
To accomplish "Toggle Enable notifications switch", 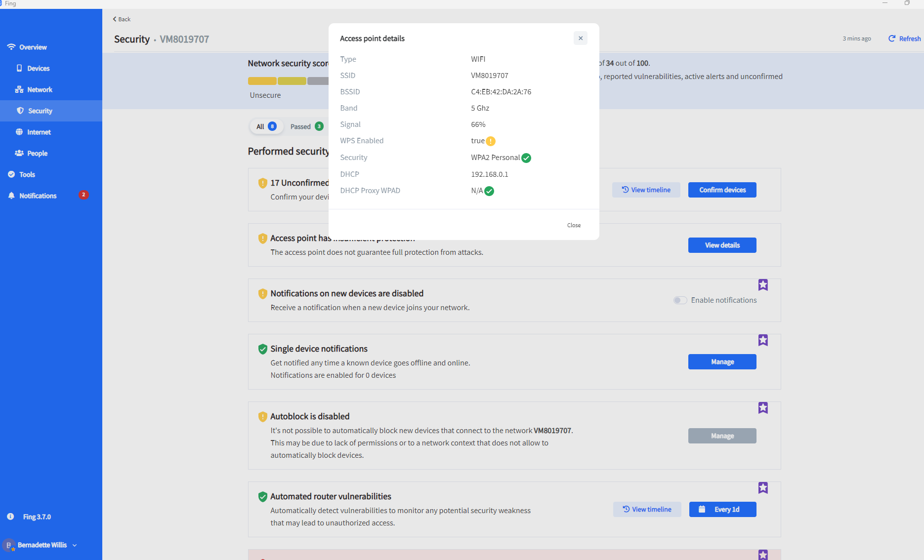I will pos(680,300).
